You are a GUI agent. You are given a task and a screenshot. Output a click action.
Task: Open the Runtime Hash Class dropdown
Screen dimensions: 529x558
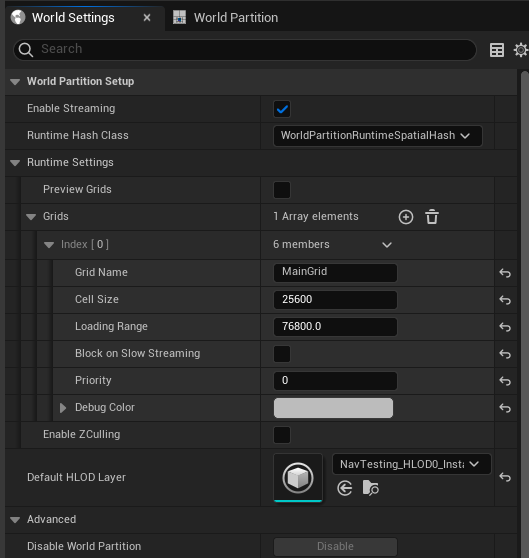pos(377,136)
